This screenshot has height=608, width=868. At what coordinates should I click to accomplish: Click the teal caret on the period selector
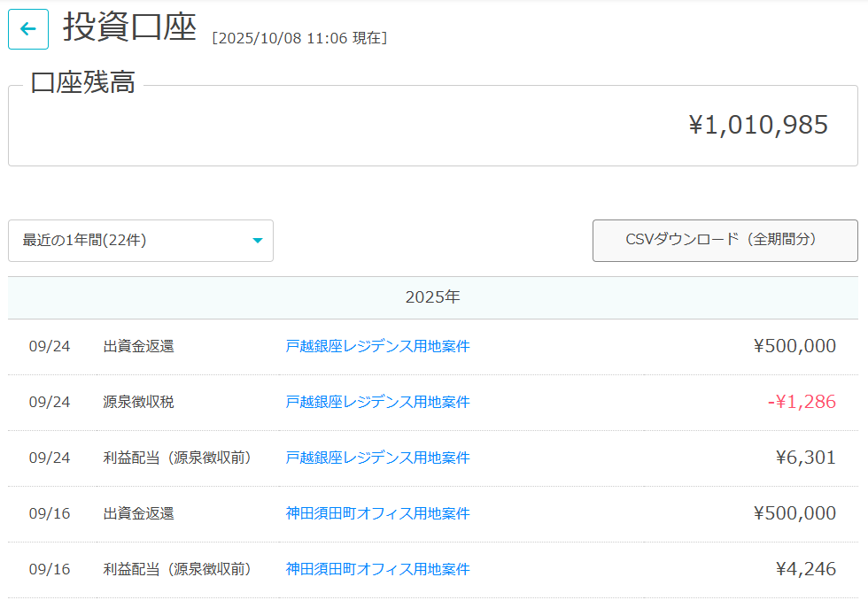pos(258,241)
